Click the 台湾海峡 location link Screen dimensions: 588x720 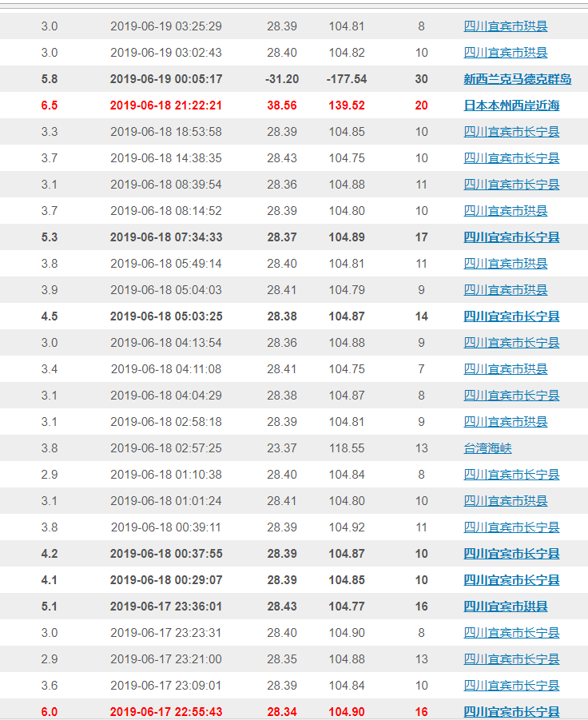487,448
